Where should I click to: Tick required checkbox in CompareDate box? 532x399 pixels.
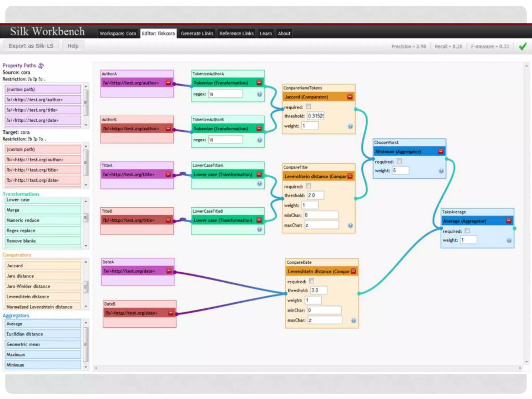312,281
